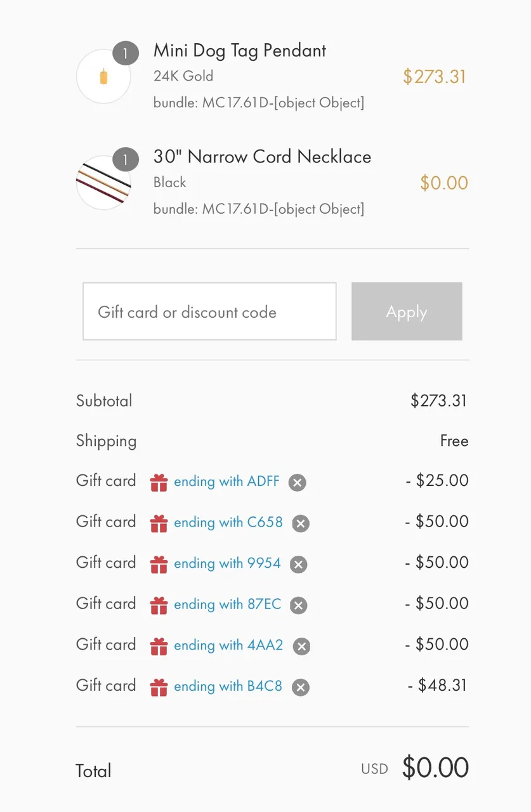Click gift icon beside B4C8 card
Image resolution: width=531 pixels, height=812 pixels.
pyautogui.click(x=159, y=687)
